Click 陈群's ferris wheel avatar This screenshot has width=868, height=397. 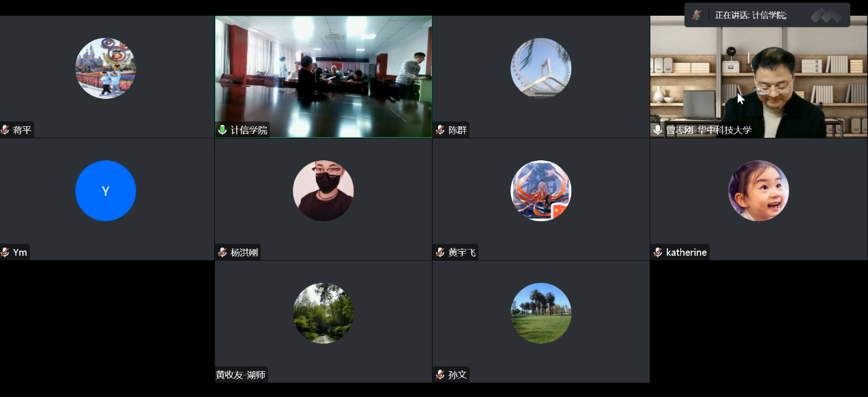(540, 68)
